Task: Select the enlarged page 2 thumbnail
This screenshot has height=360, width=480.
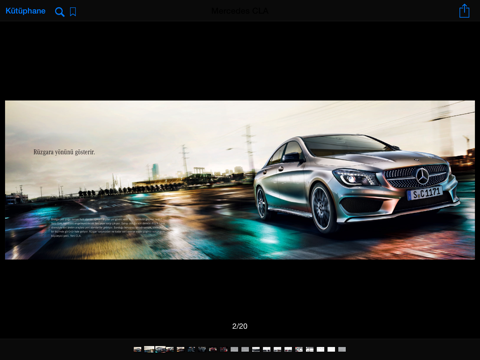Action: [x=149, y=349]
